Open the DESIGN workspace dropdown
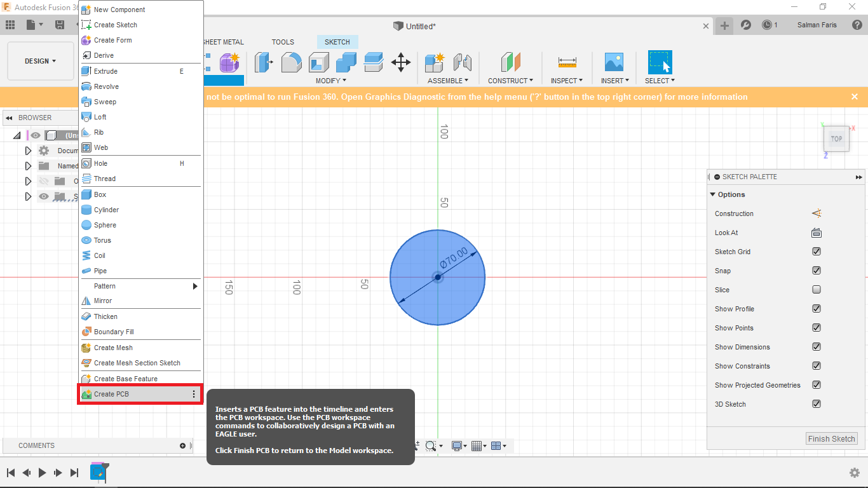Screen dimensions: 868x488 point(41,61)
